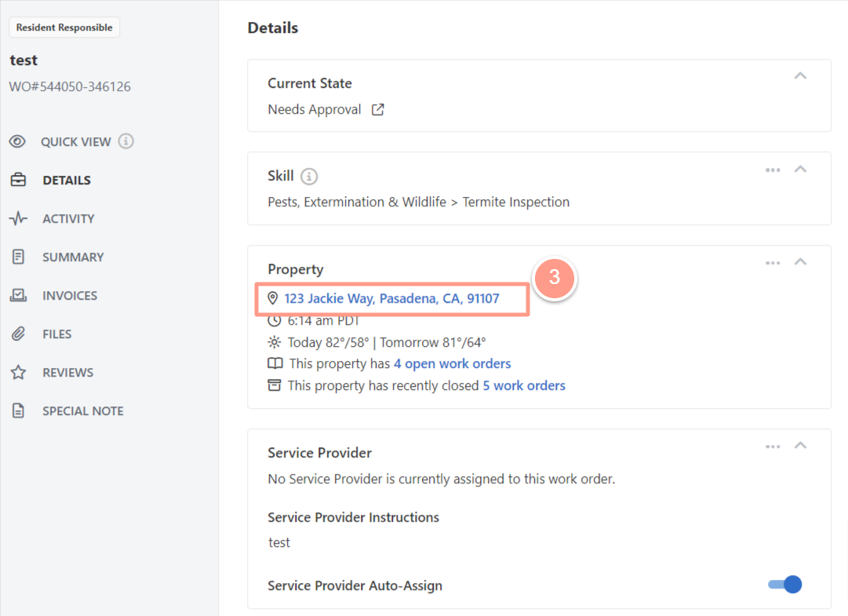Open 123 Jackie Way address link
Screen dimensions: 848x616
click(391, 298)
